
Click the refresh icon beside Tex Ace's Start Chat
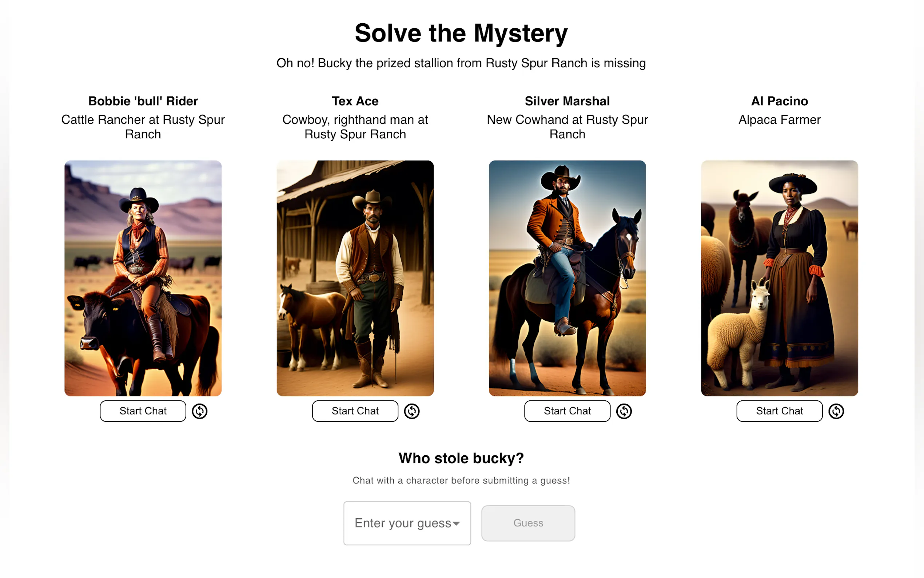412,411
